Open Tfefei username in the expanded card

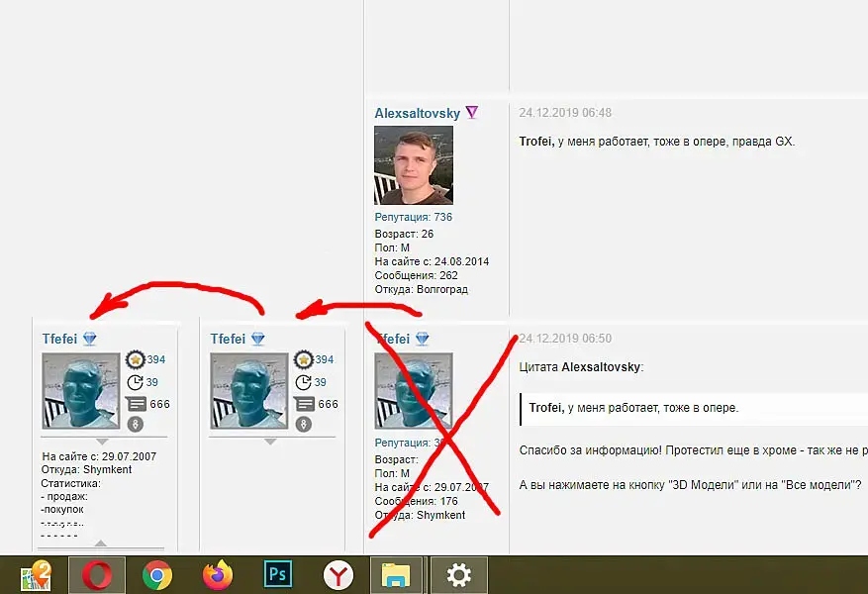(59, 339)
